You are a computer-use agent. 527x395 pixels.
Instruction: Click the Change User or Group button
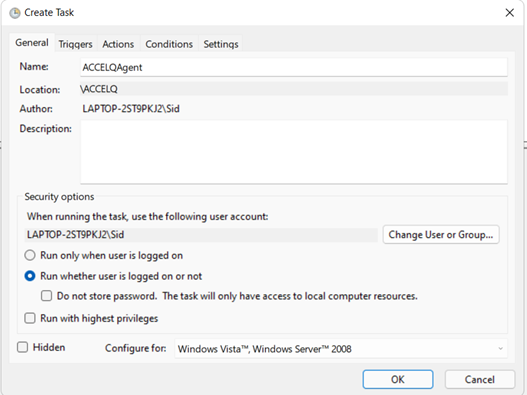click(441, 235)
